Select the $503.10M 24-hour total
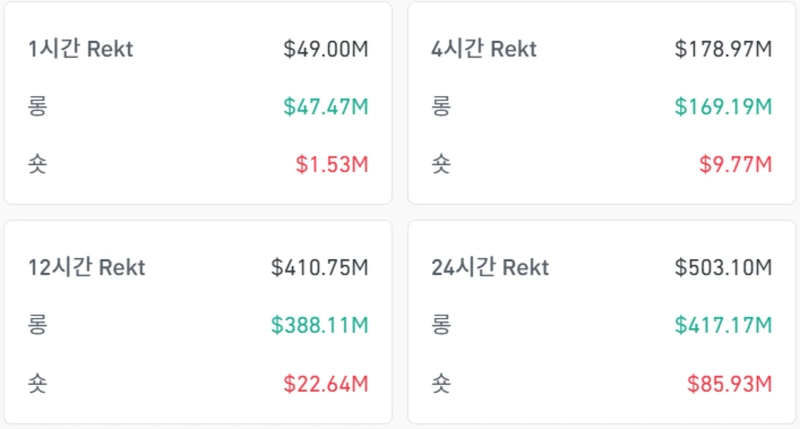The width and height of the screenshot is (800, 429). click(724, 268)
